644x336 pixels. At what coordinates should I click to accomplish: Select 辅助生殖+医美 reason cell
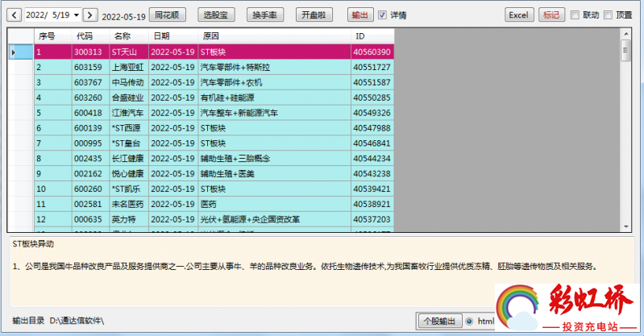274,174
